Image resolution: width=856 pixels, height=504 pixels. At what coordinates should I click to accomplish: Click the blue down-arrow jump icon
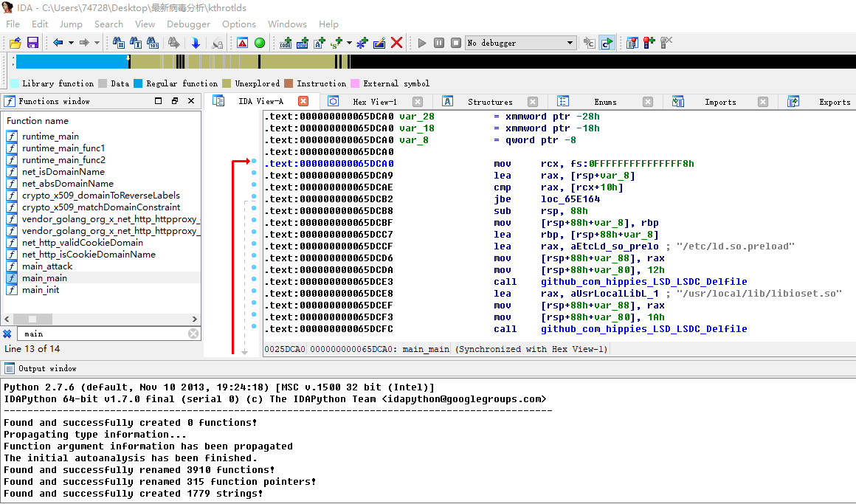click(196, 43)
